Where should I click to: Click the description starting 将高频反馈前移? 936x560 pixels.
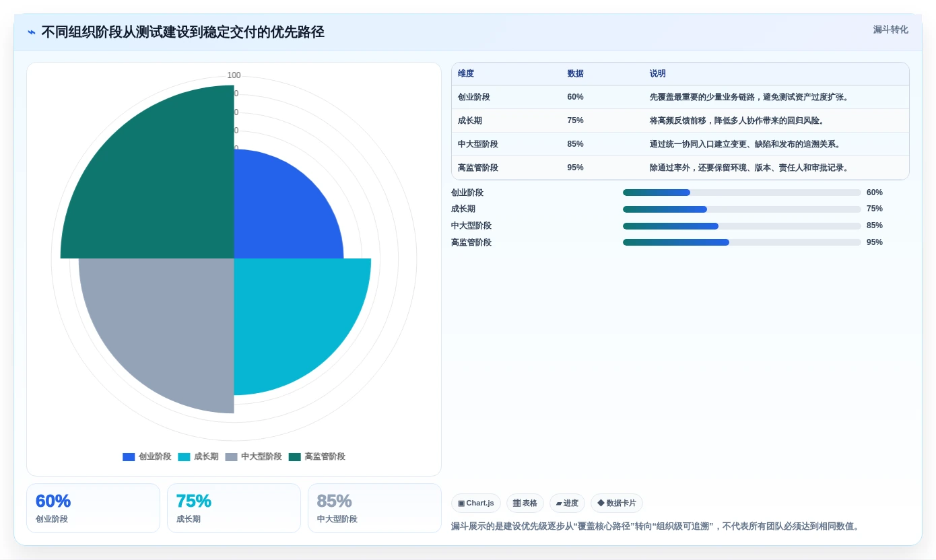738,120
